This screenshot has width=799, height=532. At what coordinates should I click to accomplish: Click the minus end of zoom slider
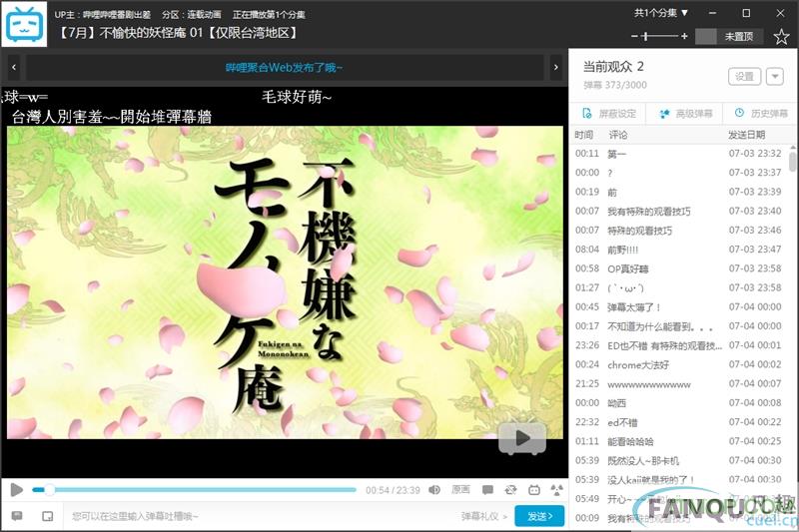tap(634, 36)
